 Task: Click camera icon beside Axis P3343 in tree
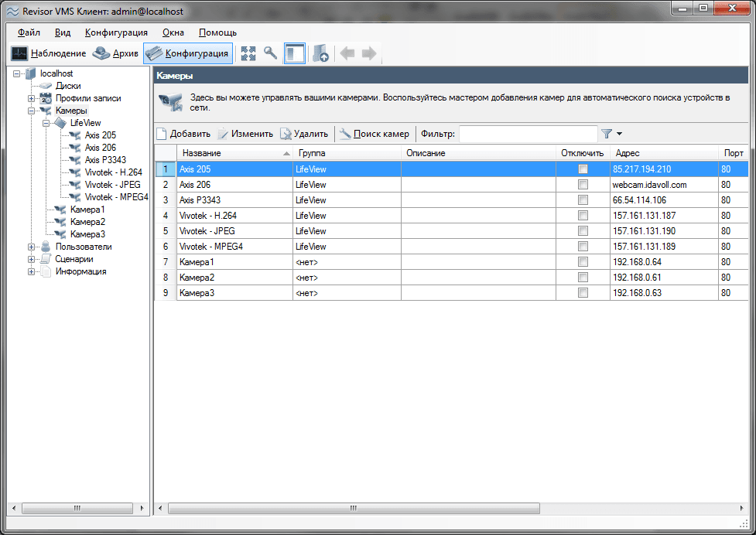pyautogui.click(x=75, y=160)
